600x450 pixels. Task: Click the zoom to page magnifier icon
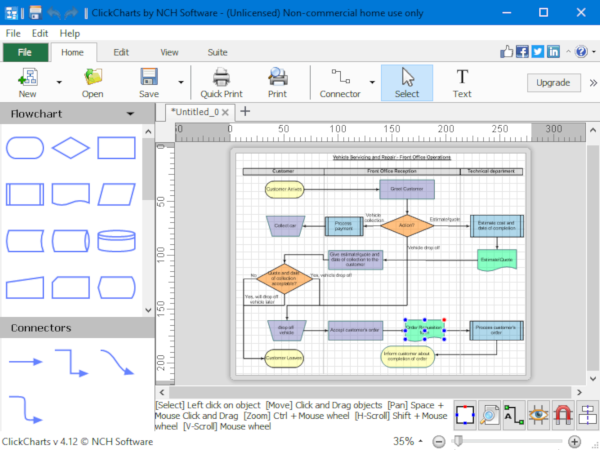pyautogui.click(x=489, y=414)
